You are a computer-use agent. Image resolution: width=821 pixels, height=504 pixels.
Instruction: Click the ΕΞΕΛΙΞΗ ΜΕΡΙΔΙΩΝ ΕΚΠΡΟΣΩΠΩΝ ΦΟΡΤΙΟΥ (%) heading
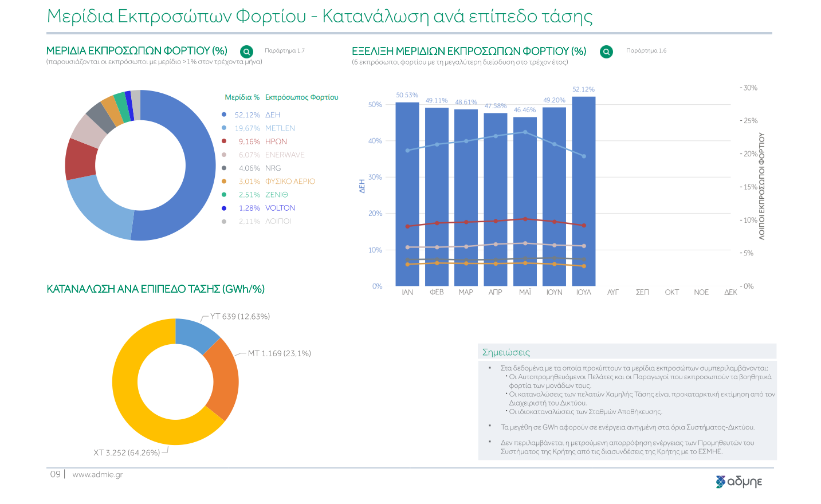coord(469,51)
